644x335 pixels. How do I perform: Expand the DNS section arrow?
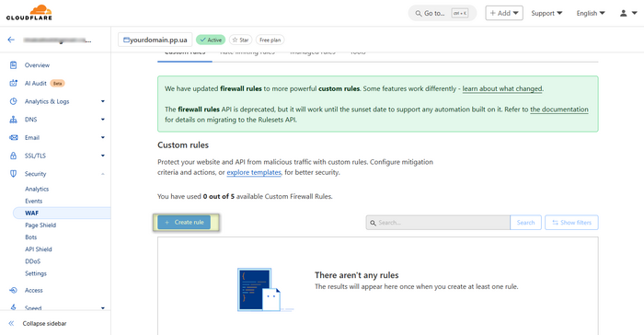click(103, 120)
